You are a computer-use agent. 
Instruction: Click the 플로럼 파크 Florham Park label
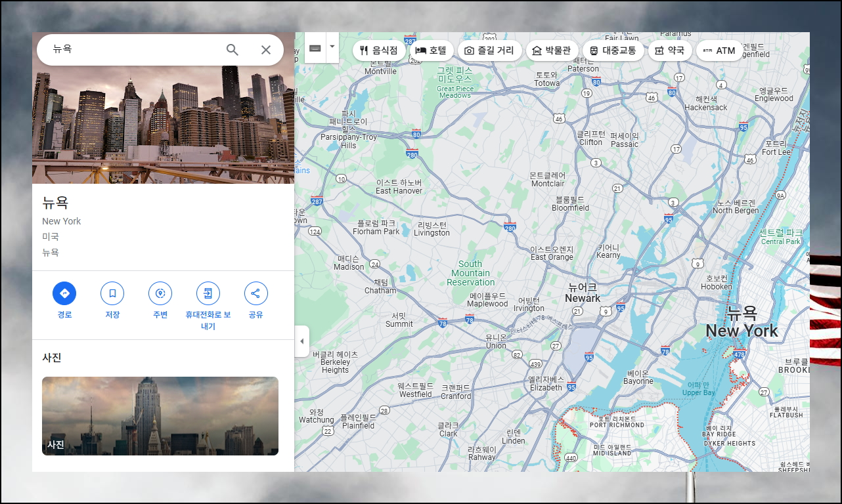pos(376,227)
